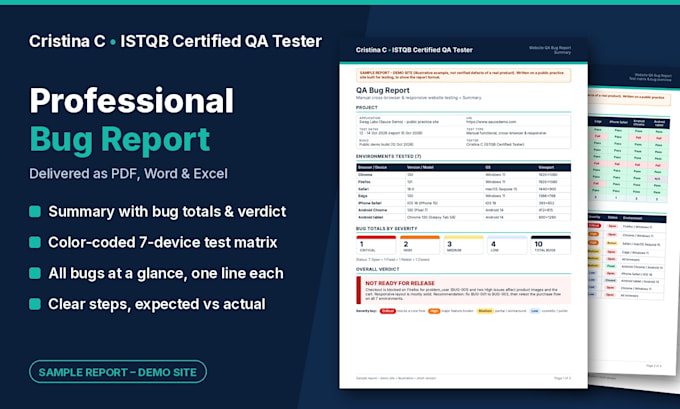Click the Total Bugs card showing 10
Image resolution: width=680 pixels, height=409 pixels.
551,245
